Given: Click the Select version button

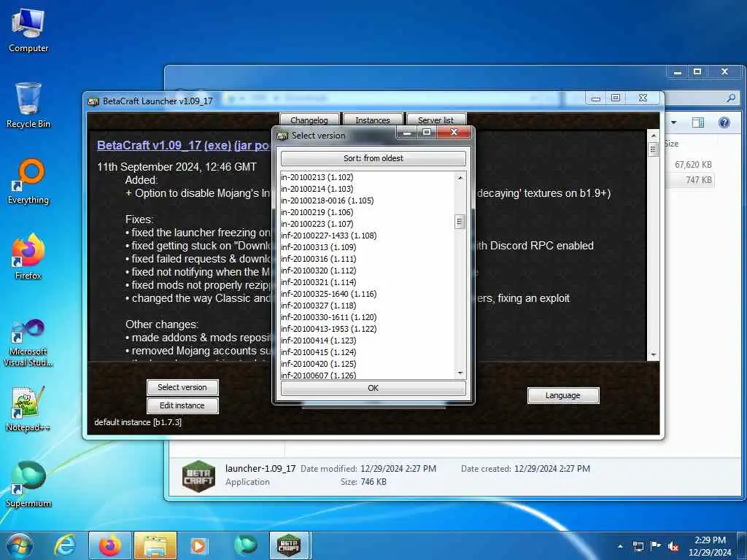Looking at the screenshot, I should coord(182,387).
